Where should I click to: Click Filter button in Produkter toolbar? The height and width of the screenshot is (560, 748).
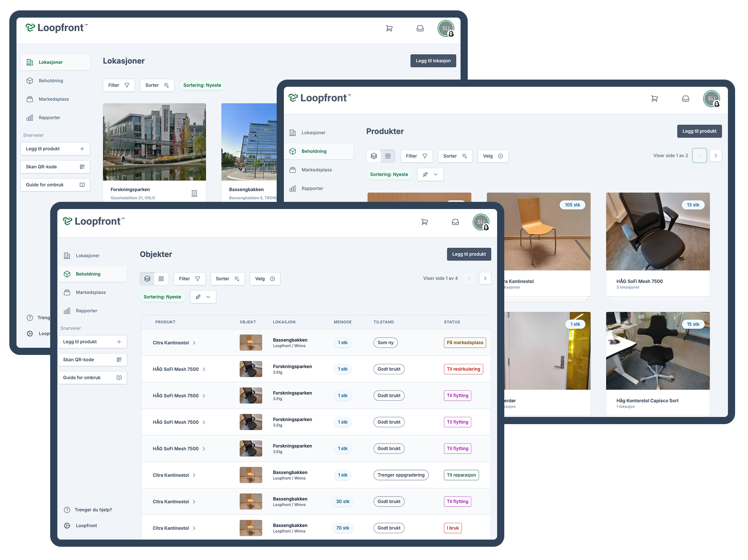tap(416, 156)
